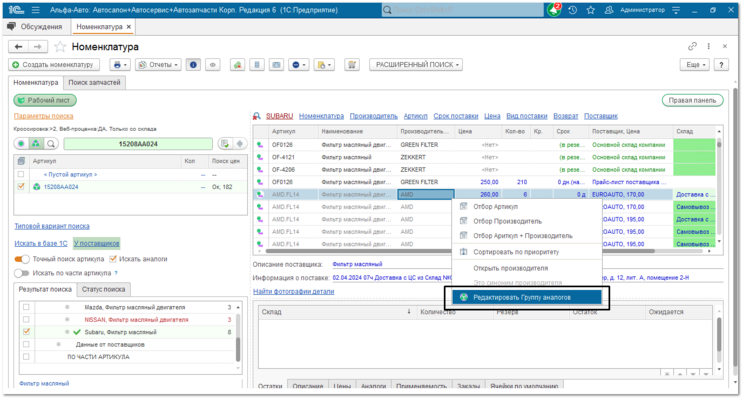Click the blue column list toolbar icon
Screen dimensions: 743x399
coord(257,64)
